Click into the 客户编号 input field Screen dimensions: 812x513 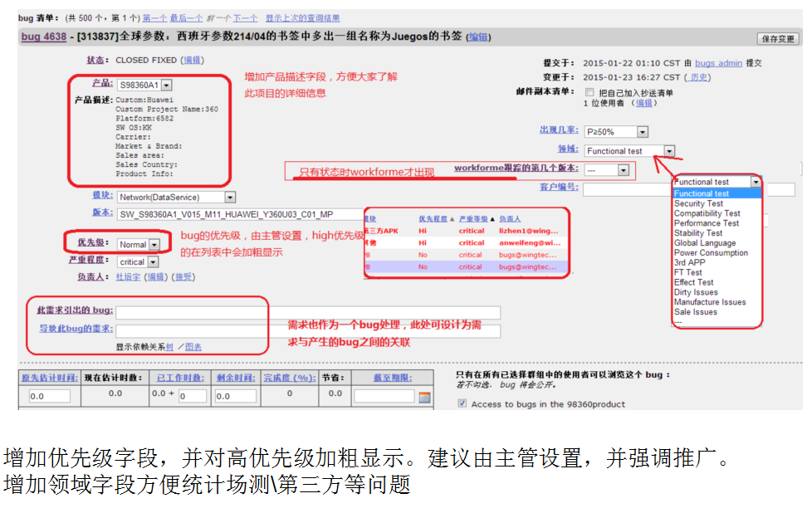tap(631, 188)
